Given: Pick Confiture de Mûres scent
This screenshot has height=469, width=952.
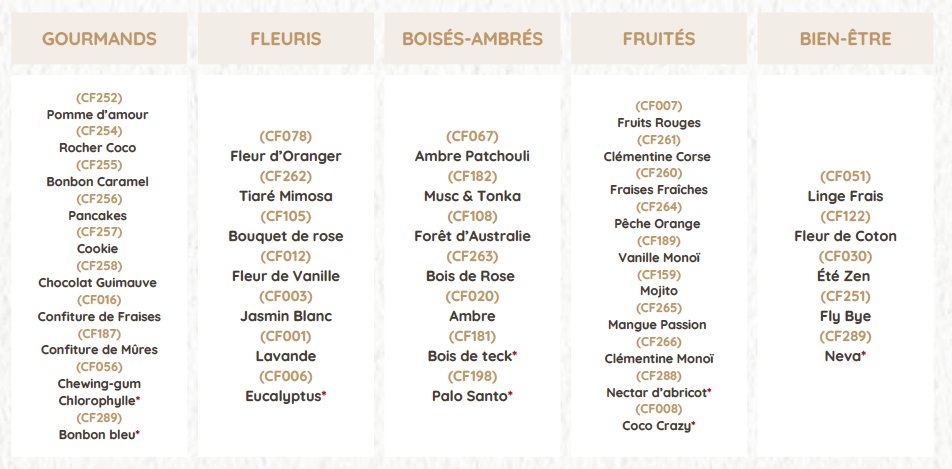Looking at the screenshot, I should [x=98, y=350].
